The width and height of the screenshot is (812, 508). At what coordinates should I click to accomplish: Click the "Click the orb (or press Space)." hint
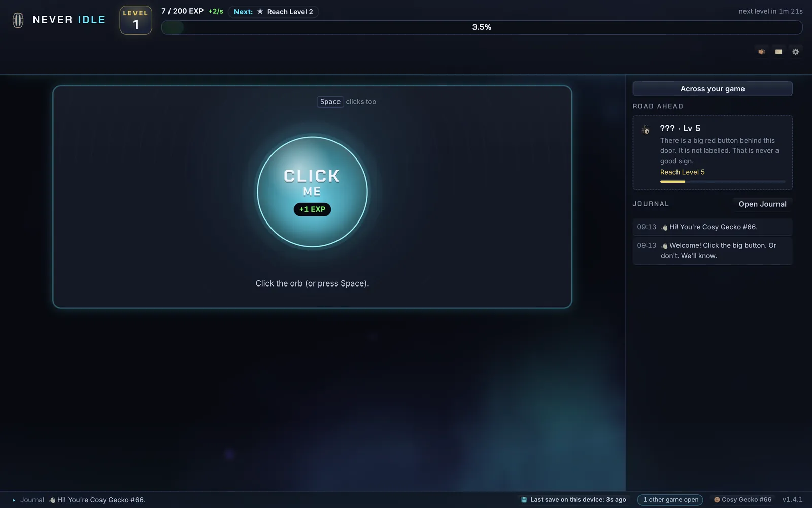coord(312,283)
